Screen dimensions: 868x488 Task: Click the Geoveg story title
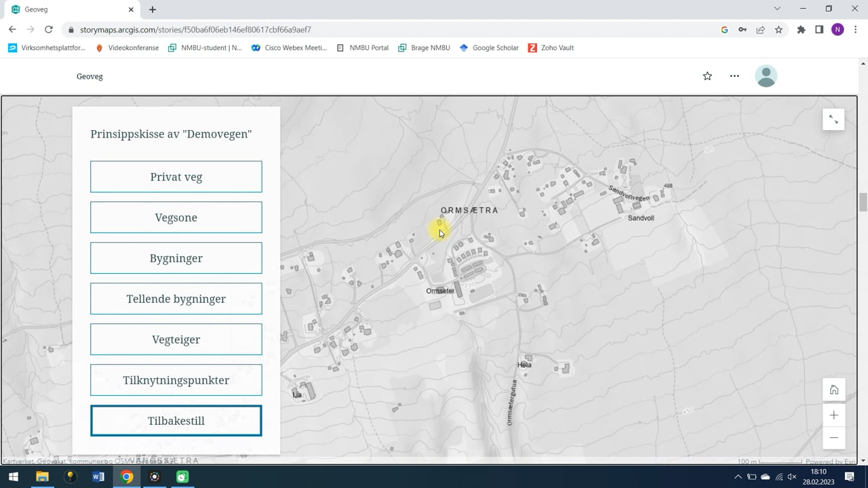pyautogui.click(x=90, y=77)
